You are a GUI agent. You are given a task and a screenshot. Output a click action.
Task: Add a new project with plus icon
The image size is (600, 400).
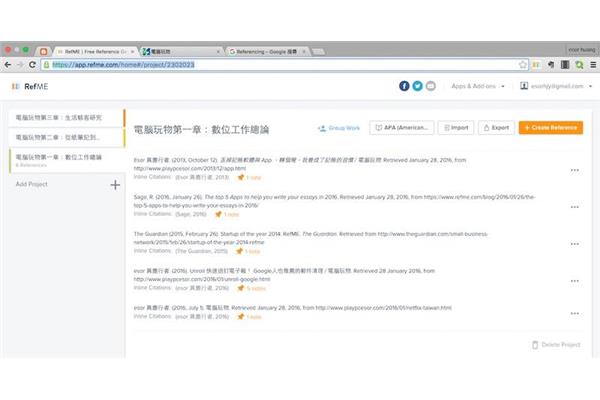pyautogui.click(x=115, y=185)
